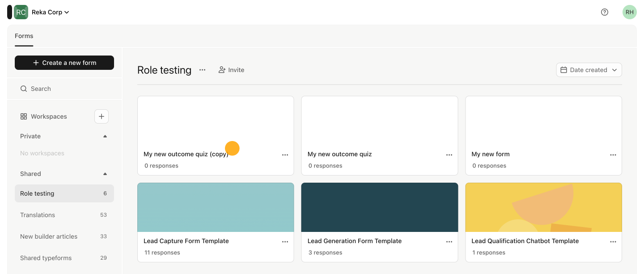Open the Shared typeforms workspace
Viewport: 644px width, 274px height.
pyautogui.click(x=64, y=258)
